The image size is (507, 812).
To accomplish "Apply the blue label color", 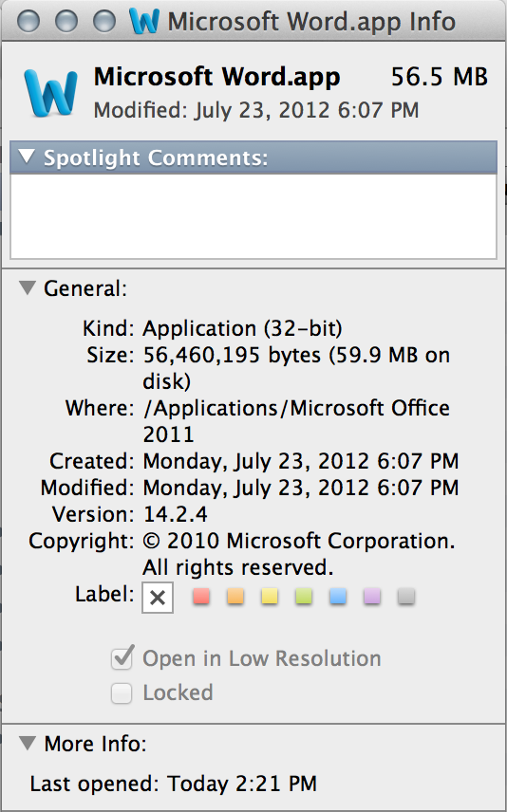I will (x=338, y=597).
